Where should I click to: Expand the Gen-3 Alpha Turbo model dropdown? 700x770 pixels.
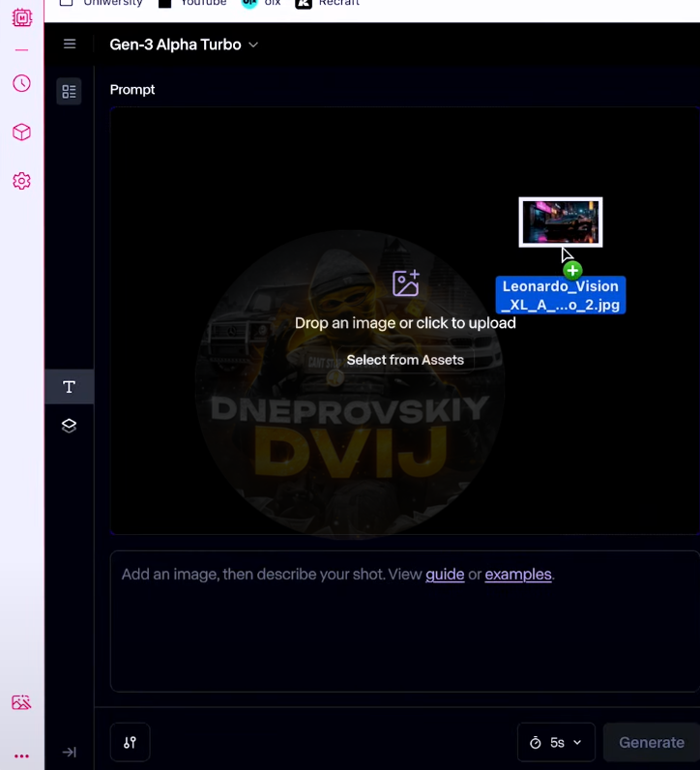(184, 44)
